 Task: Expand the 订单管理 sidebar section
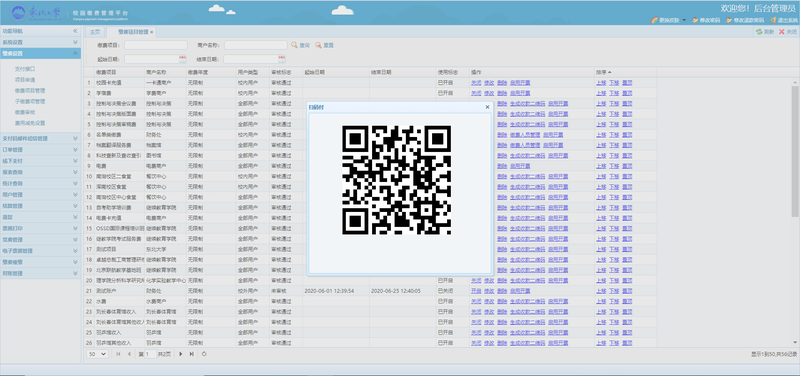click(75, 150)
